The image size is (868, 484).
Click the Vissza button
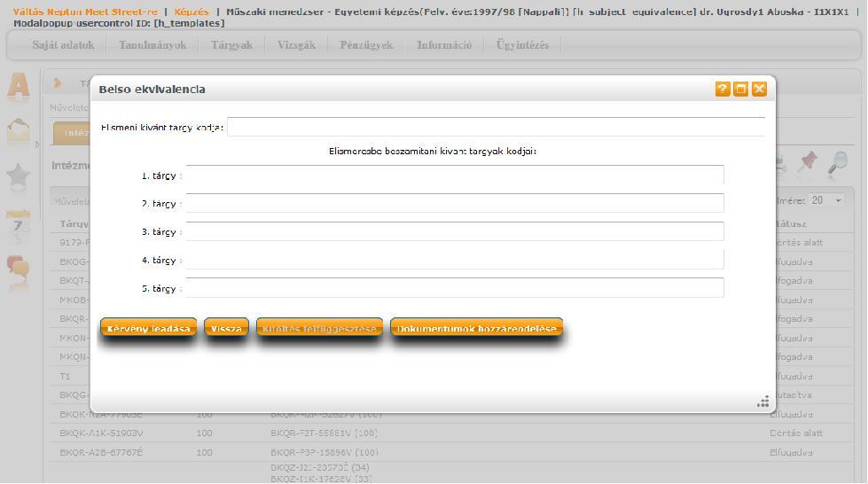coord(226,328)
